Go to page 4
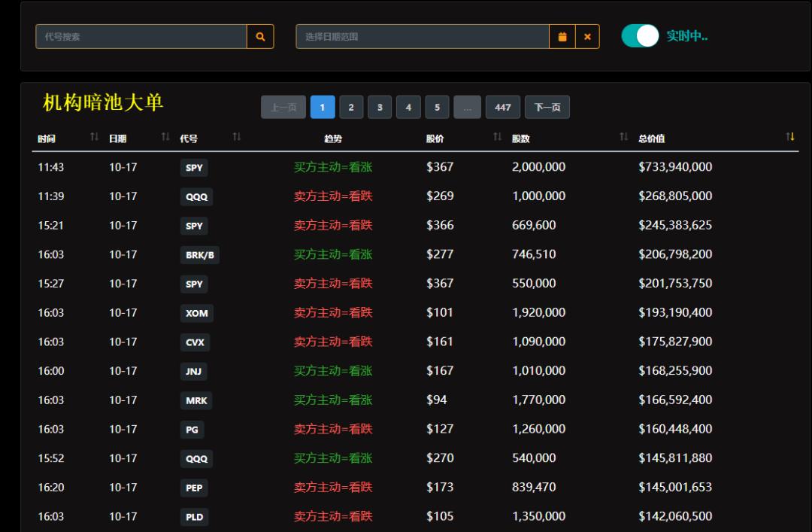This screenshot has width=812, height=532. pyautogui.click(x=408, y=107)
